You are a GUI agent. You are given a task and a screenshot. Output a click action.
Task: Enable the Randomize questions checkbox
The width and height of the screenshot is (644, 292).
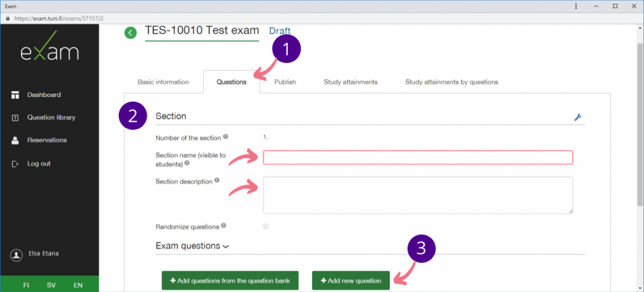[265, 226]
